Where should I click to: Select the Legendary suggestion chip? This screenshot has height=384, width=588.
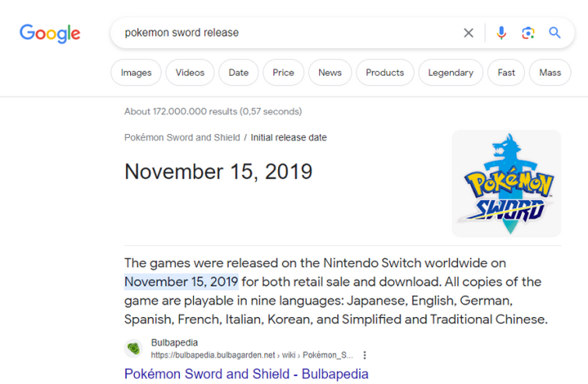tap(450, 72)
